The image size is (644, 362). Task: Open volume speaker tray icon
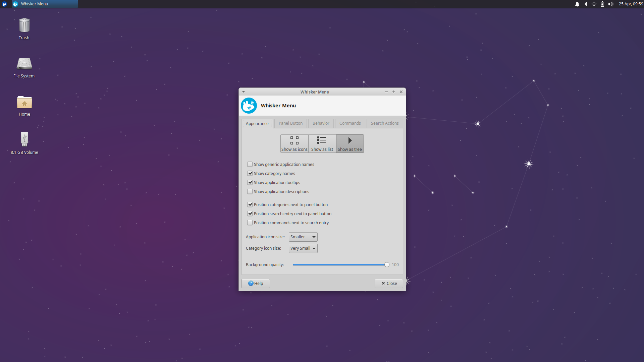pyautogui.click(x=611, y=4)
